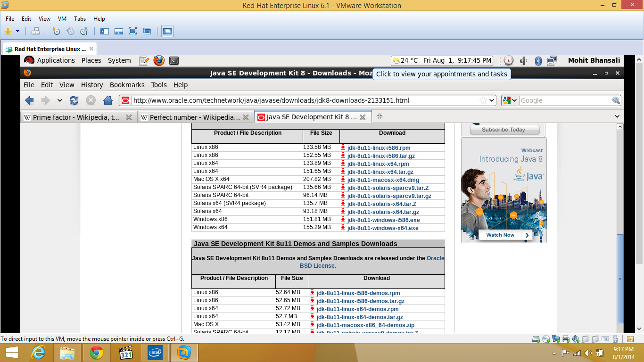Click the GNOME panel volume icon
Screen dimensions: 644x362
click(523, 60)
